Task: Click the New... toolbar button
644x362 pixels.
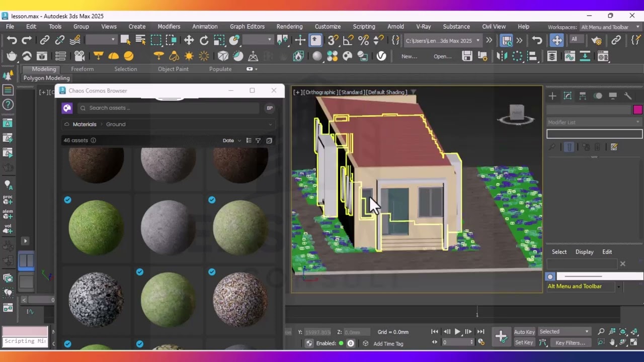Action: coord(409,56)
